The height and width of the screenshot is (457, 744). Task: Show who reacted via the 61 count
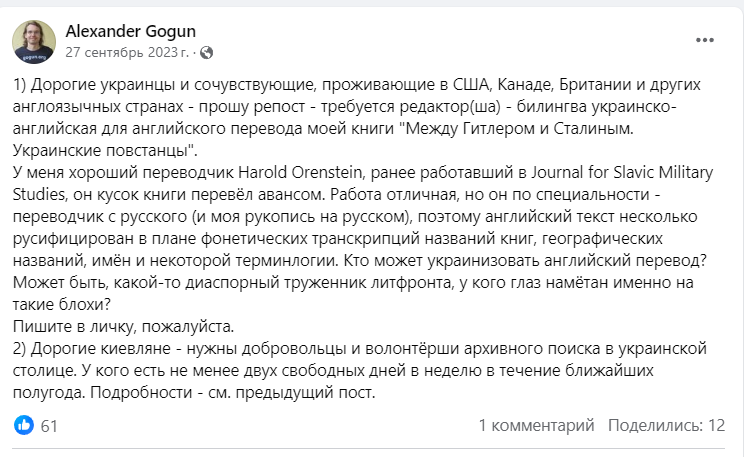point(49,426)
